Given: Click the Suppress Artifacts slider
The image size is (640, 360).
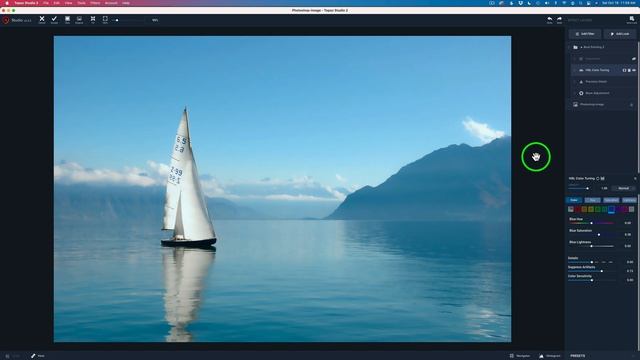Looking at the screenshot, I should [x=592, y=271].
